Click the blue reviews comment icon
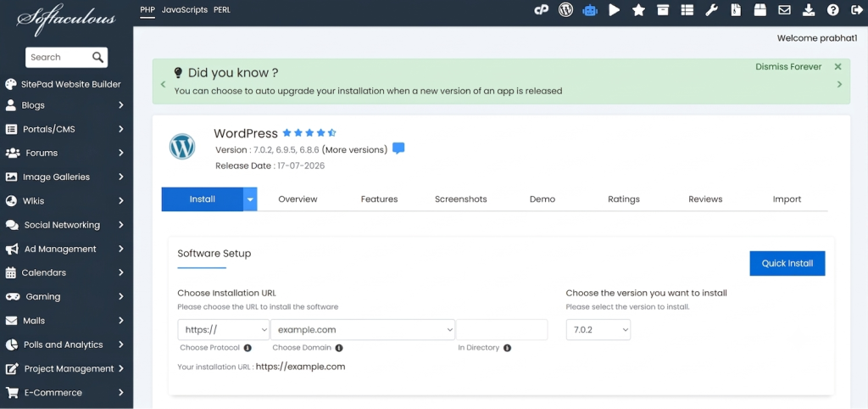 (398, 148)
